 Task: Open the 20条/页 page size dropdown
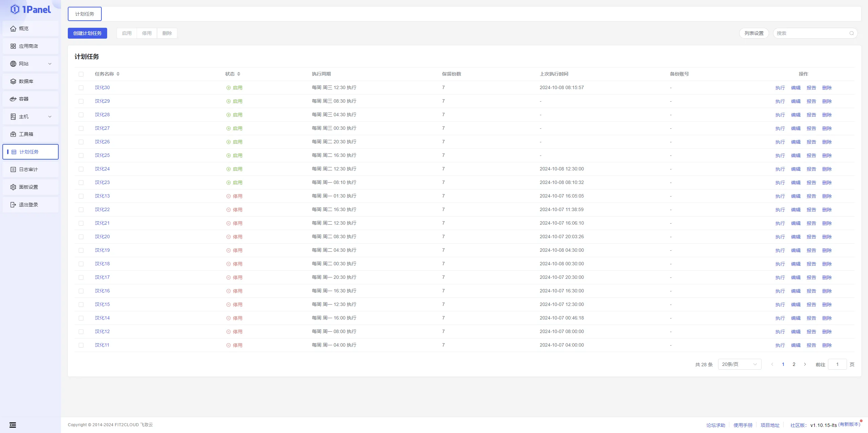point(739,364)
